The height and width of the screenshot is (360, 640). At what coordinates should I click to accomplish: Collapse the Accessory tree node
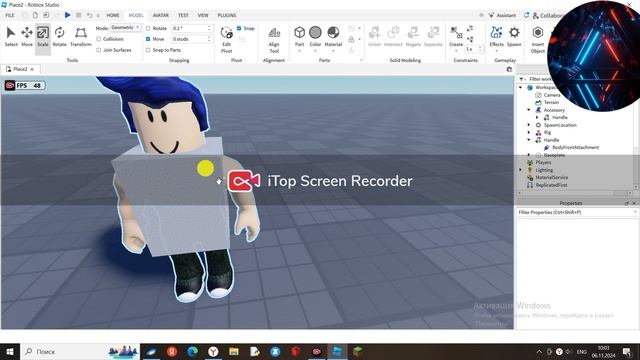pyautogui.click(x=529, y=110)
